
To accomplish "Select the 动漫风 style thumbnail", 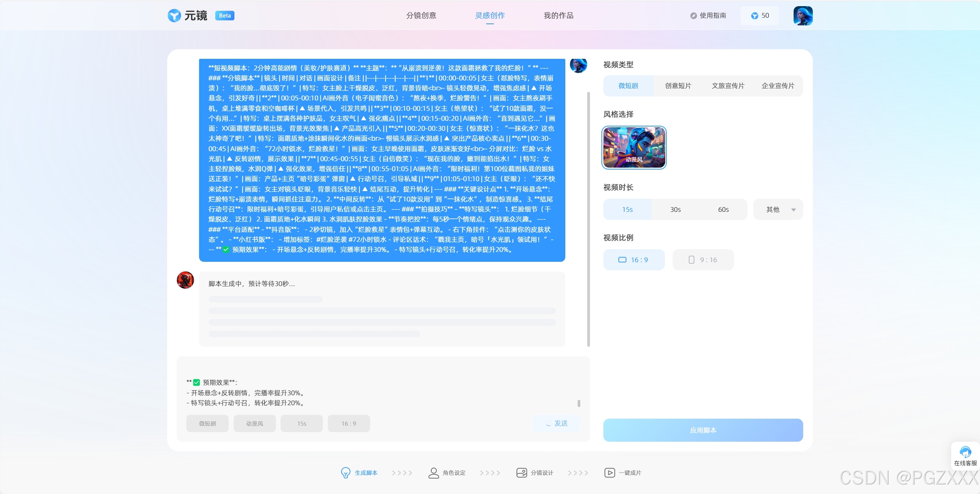I will [x=634, y=148].
